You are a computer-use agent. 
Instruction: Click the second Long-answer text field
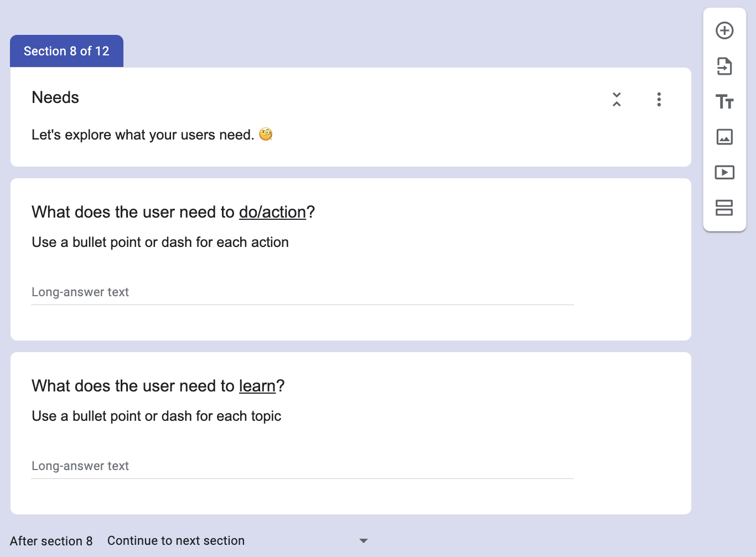point(302,466)
